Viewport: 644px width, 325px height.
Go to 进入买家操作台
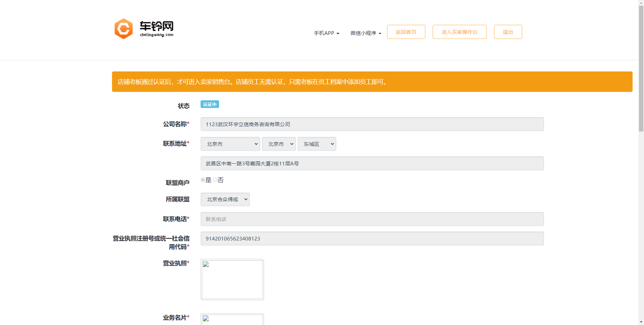pyautogui.click(x=459, y=32)
